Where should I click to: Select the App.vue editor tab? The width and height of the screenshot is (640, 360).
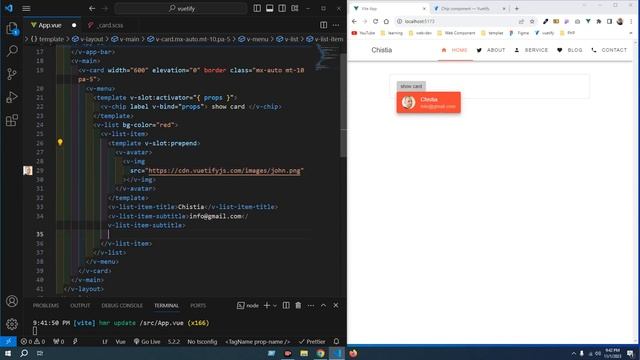click(x=52, y=25)
